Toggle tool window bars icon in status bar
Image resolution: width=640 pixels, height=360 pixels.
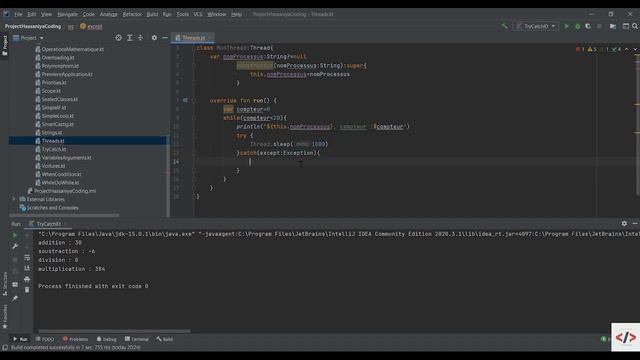[5, 348]
